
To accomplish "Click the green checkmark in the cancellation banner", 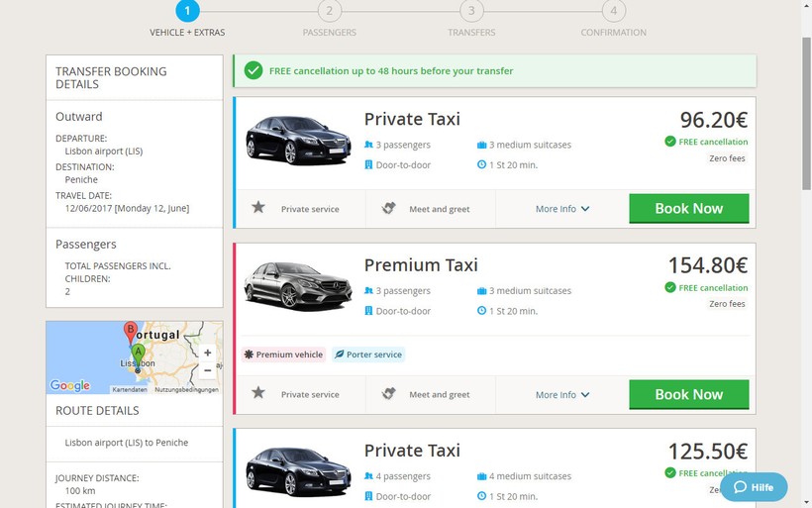I will (x=254, y=70).
